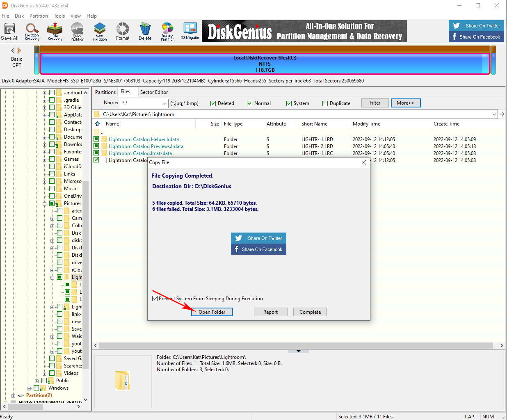Click Facebook icon inside Copy File dialog
507x420 pixels.
[236, 249]
